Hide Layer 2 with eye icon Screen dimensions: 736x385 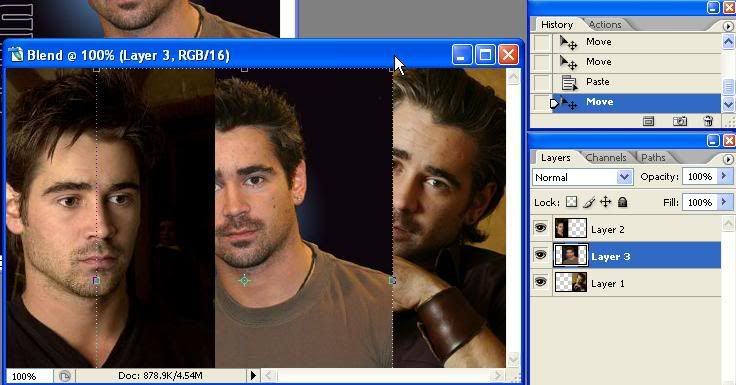coord(541,228)
